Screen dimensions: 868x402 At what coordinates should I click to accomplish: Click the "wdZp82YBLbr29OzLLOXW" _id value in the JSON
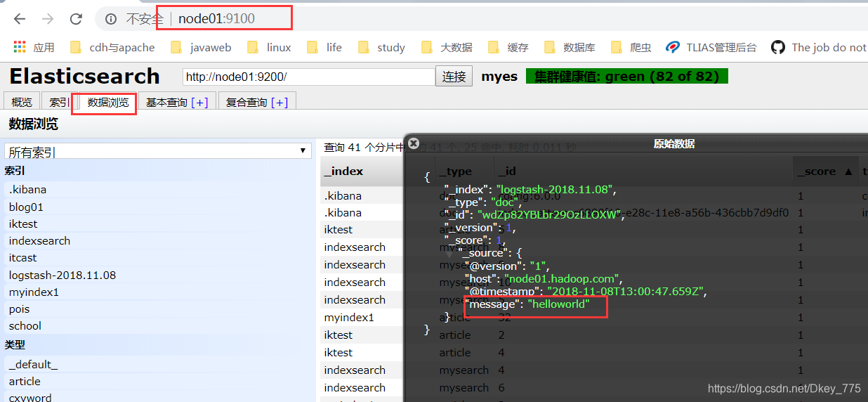coord(551,215)
